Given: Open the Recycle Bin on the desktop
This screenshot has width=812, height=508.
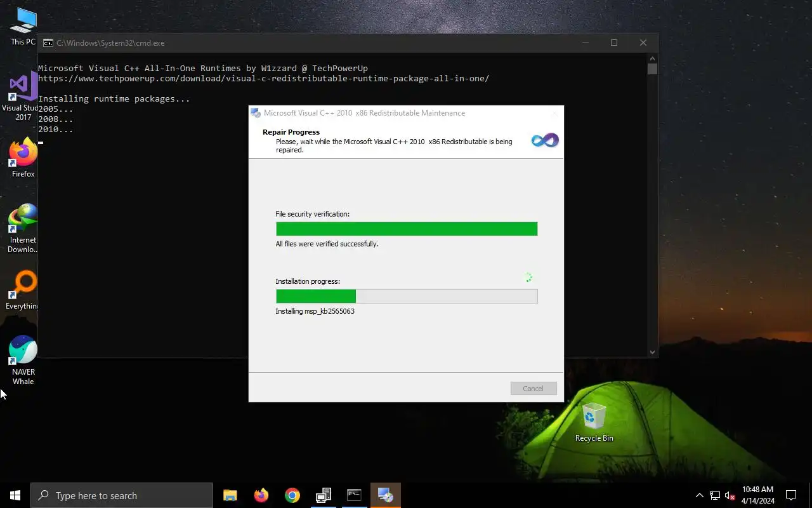Looking at the screenshot, I should 594,423.
